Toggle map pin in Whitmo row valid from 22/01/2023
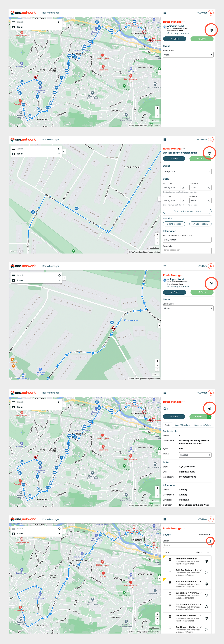 206,607
